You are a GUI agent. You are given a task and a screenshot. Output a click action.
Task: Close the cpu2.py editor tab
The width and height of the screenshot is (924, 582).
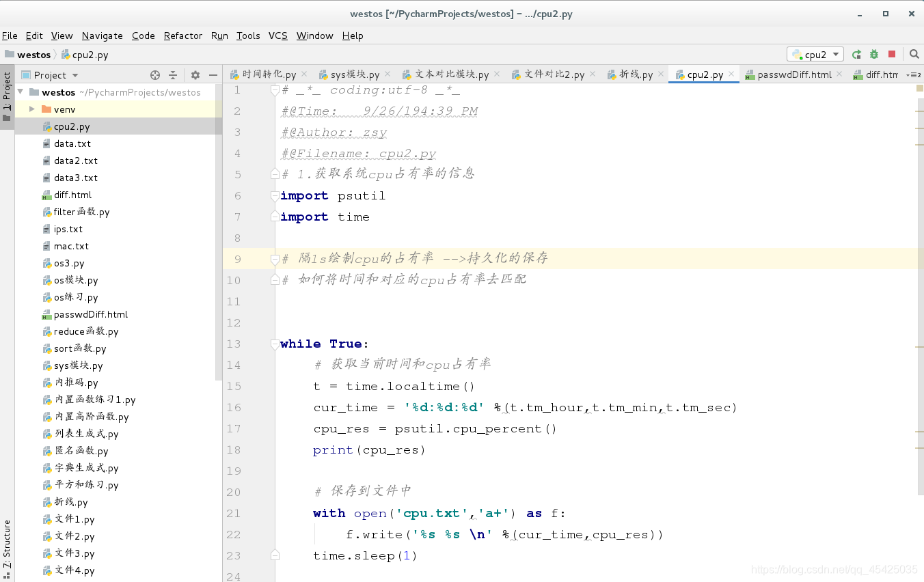731,74
